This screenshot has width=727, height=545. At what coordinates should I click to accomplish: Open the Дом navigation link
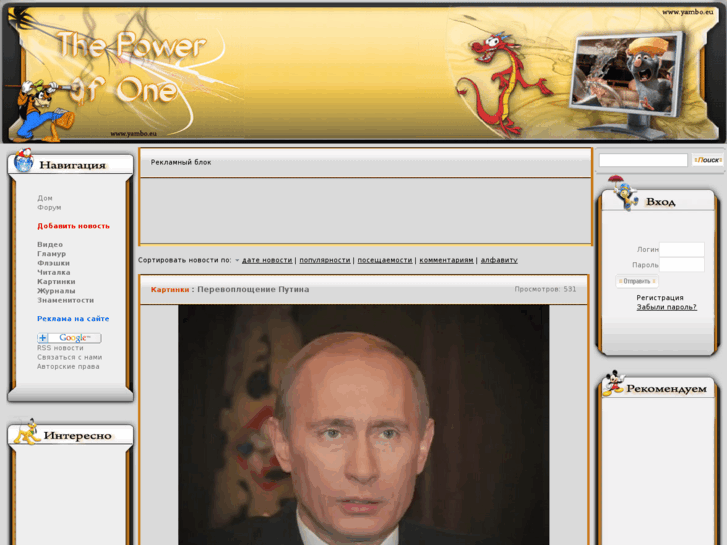[45, 198]
